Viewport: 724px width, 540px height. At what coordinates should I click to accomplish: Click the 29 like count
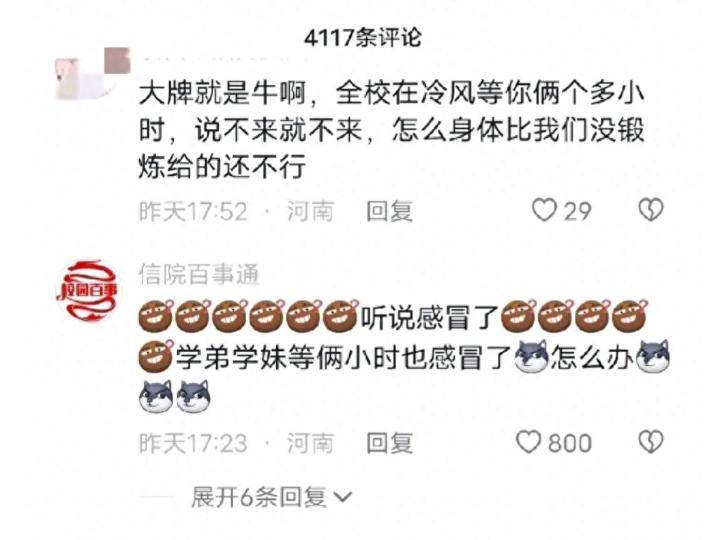coord(578,211)
